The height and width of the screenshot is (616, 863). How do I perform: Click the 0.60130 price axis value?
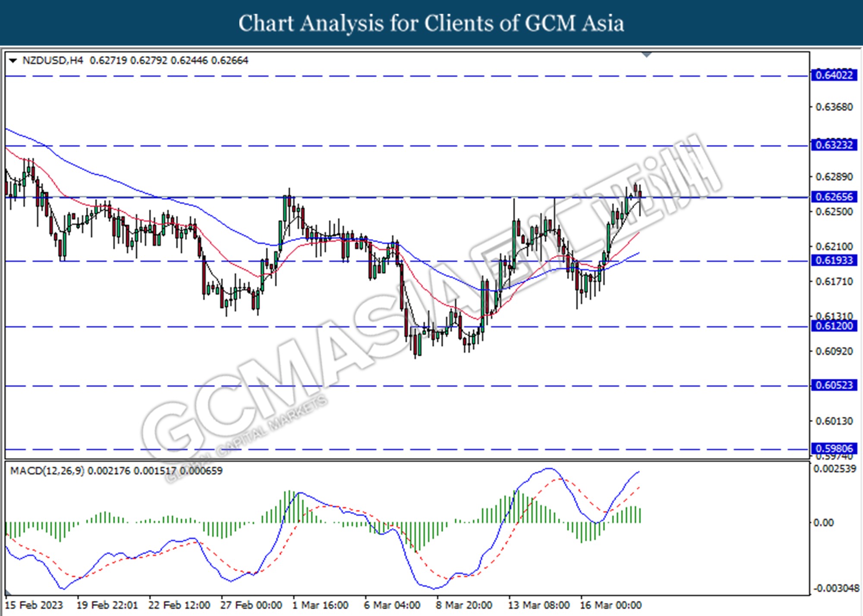pos(834,421)
